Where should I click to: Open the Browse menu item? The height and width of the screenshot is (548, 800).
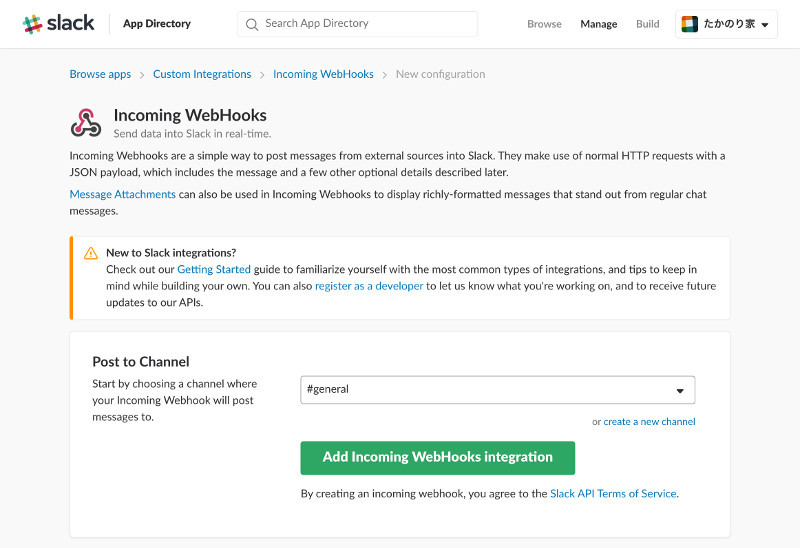[x=544, y=24]
